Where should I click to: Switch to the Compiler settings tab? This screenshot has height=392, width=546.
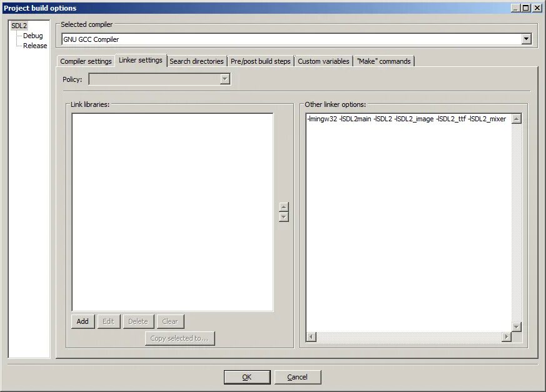click(86, 61)
